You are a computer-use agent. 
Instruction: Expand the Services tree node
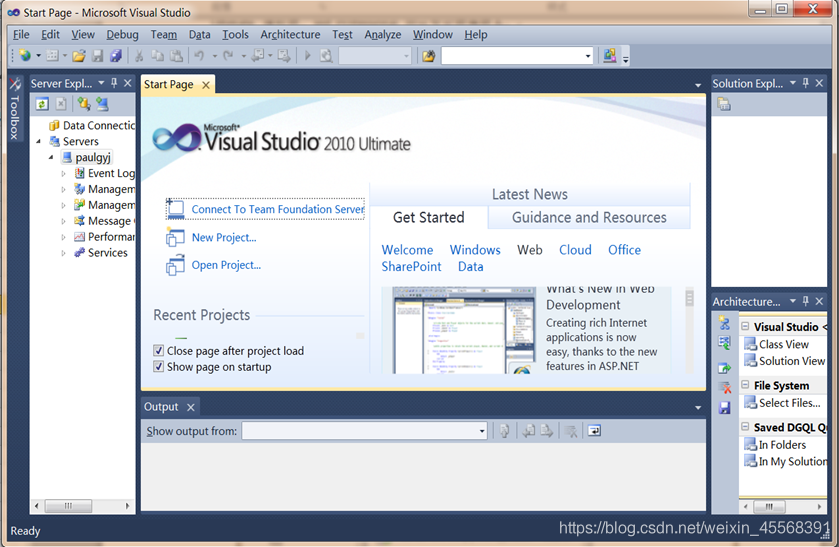pos(63,253)
